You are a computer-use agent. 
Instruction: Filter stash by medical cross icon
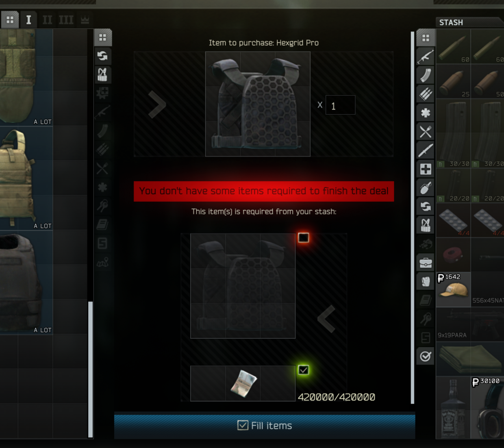pos(425,169)
